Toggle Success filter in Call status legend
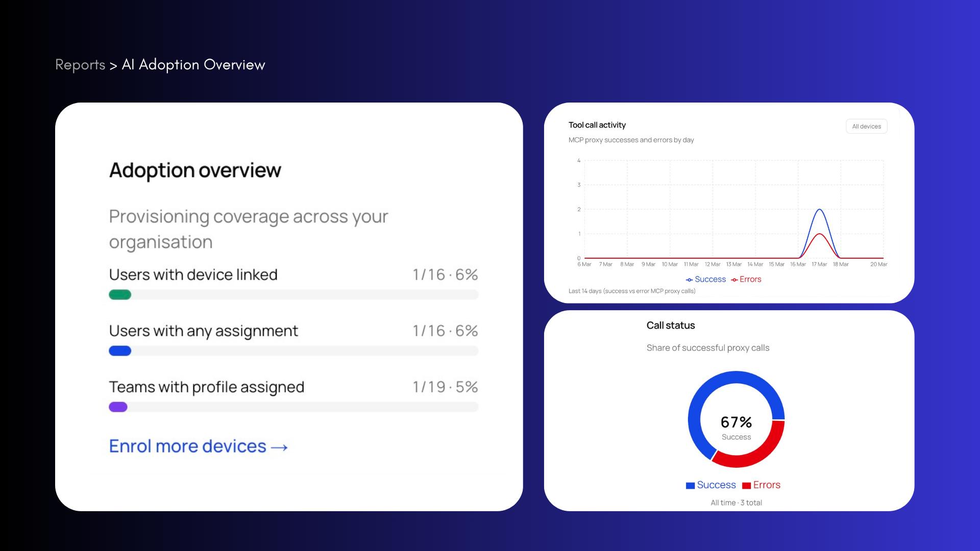Screen dimensions: 980x551 pyautogui.click(x=710, y=485)
